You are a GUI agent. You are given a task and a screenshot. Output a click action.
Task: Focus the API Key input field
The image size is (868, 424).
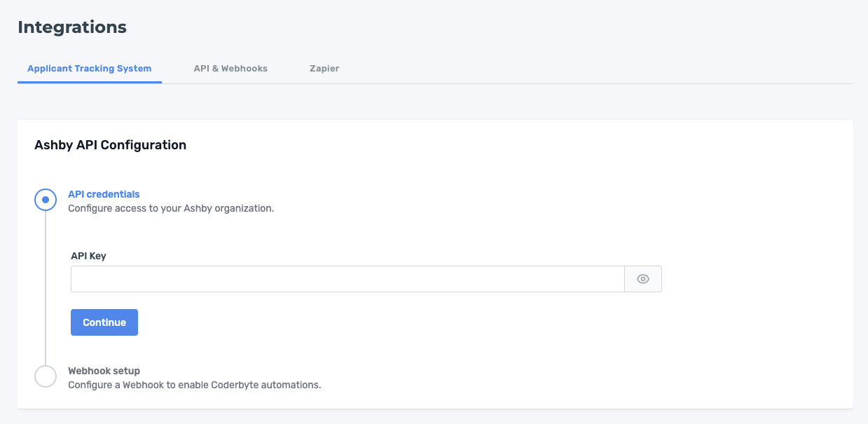pyautogui.click(x=347, y=279)
